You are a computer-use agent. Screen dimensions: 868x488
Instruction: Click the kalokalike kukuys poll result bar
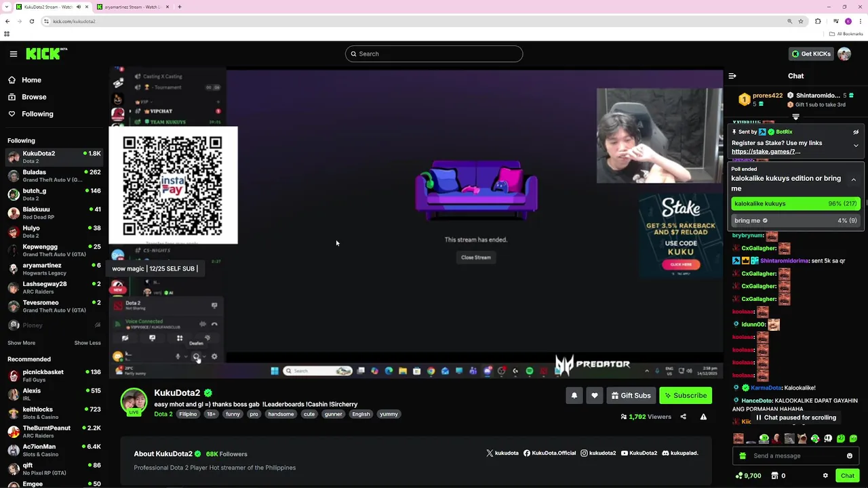795,203
